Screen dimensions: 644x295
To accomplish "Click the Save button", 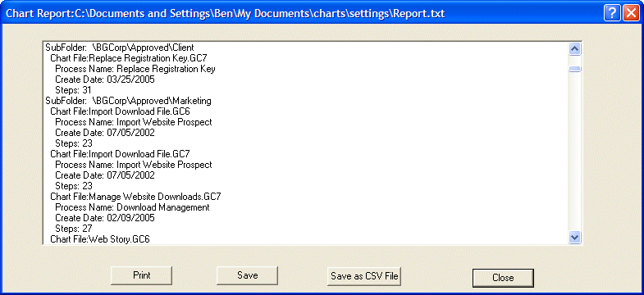I will 247,275.
